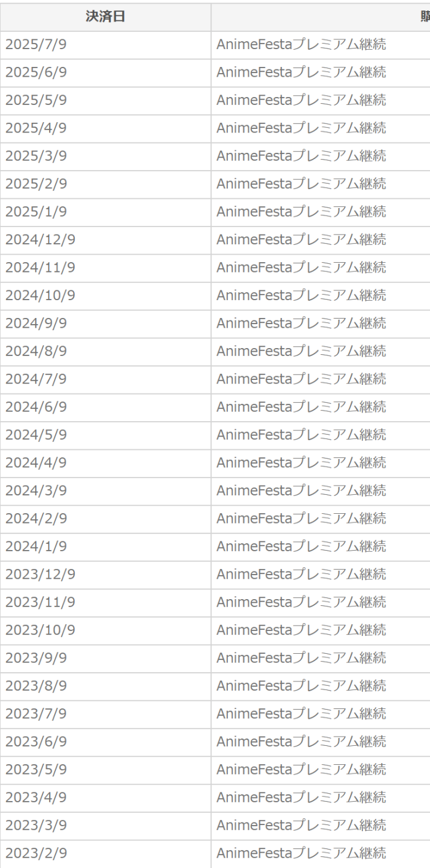Click the 2025/4/9 date entry
This screenshot has width=430, height=868.
[x=36, y=128]
